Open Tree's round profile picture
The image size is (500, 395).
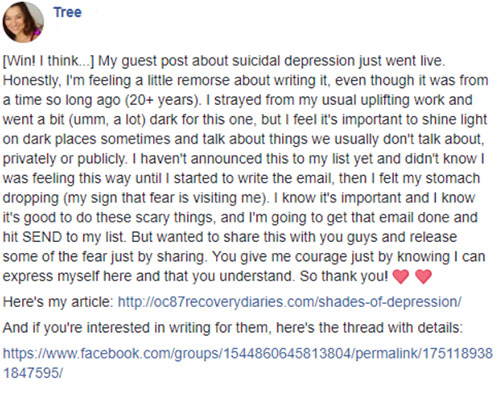pyautogui.click(x=23, y=22)
